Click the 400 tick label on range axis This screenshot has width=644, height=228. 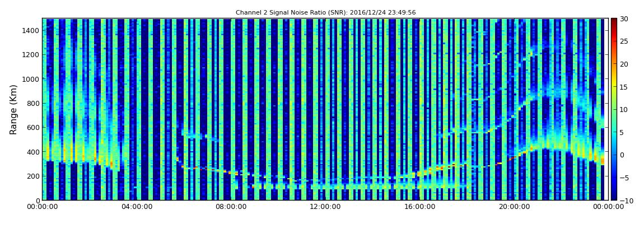33,152
